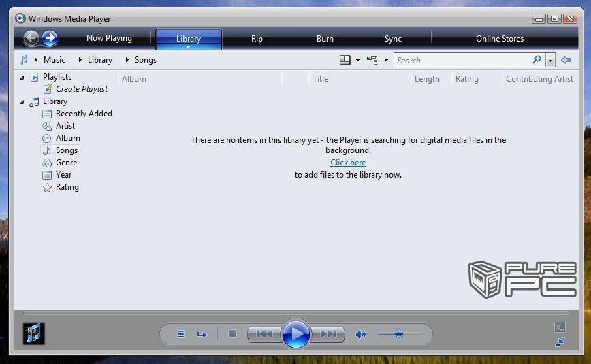Click Songs in the breadcrumb

[x=146, y=60]
